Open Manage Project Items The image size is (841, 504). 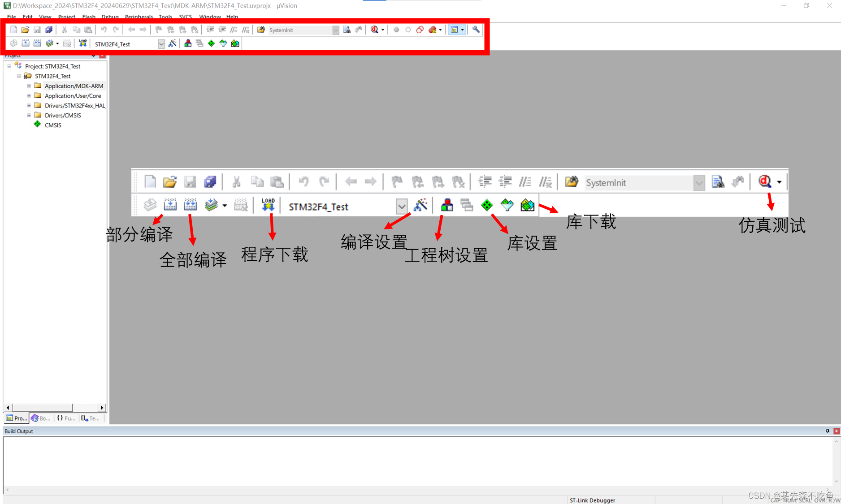[188, 43]
